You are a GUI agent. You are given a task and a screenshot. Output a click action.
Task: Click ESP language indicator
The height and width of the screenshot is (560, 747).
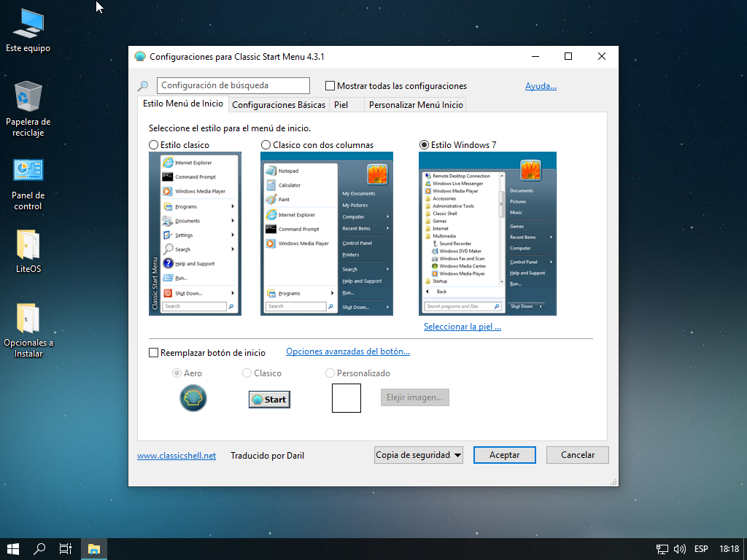(x=701, y=549)
